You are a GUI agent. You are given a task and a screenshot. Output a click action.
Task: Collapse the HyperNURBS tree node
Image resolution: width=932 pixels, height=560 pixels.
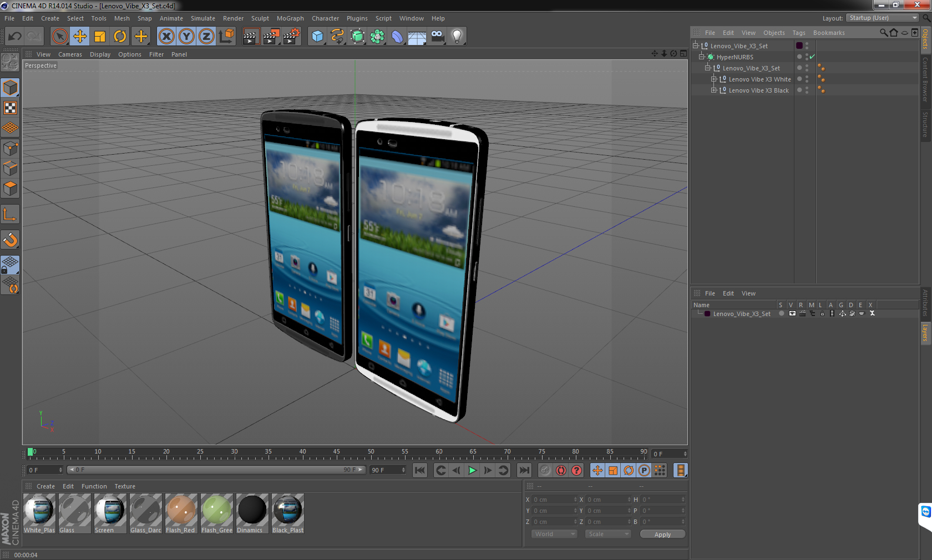coord(701,57)
